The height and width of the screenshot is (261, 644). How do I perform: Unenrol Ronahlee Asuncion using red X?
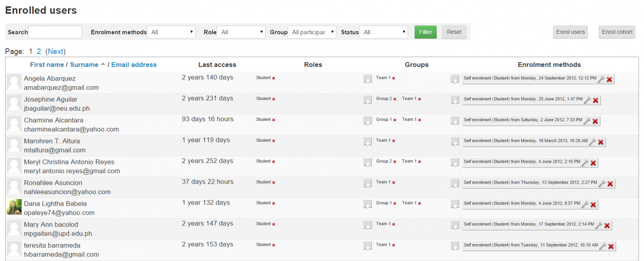click(610, 184)
